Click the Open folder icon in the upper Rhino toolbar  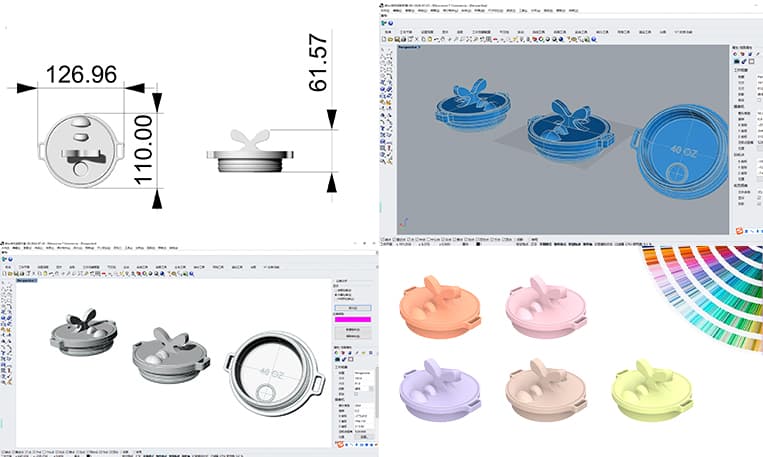(392, 39)
